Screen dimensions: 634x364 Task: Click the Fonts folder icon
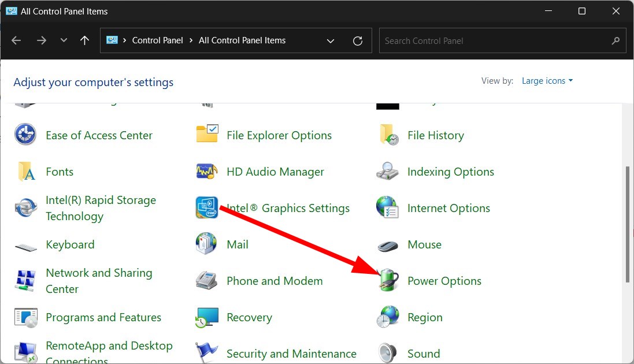click(x=25, y=172)
